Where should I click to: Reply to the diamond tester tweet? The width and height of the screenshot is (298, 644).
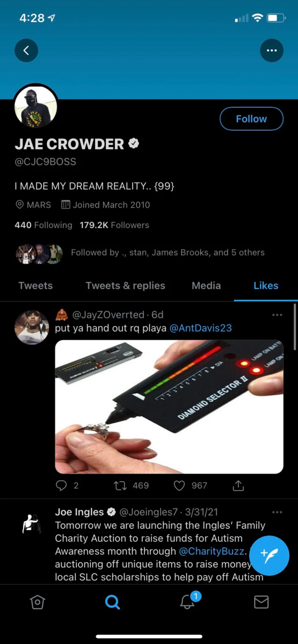point(61,485)
